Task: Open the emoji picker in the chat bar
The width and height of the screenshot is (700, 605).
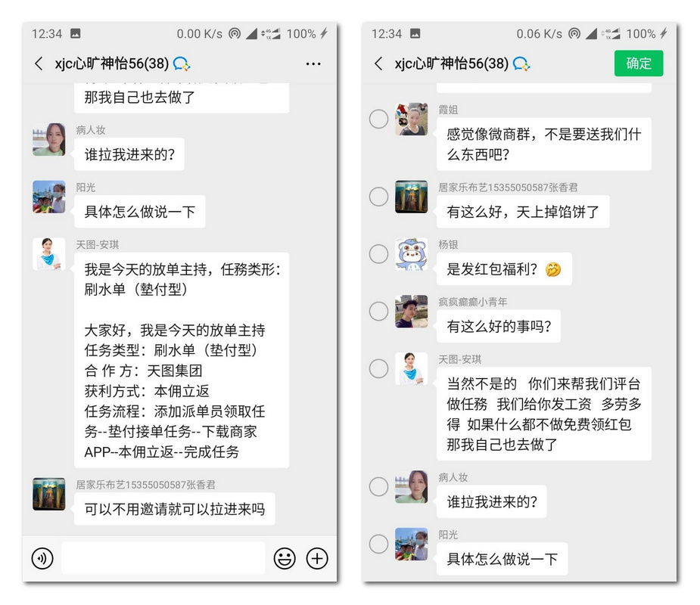Action: pyautogui.click(x=284, y=558)
